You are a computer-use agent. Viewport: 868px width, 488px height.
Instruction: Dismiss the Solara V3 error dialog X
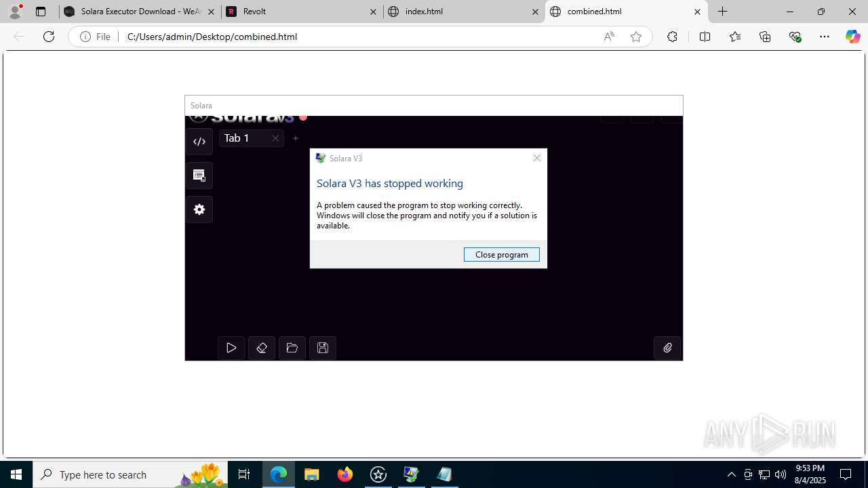pos(537,158)
